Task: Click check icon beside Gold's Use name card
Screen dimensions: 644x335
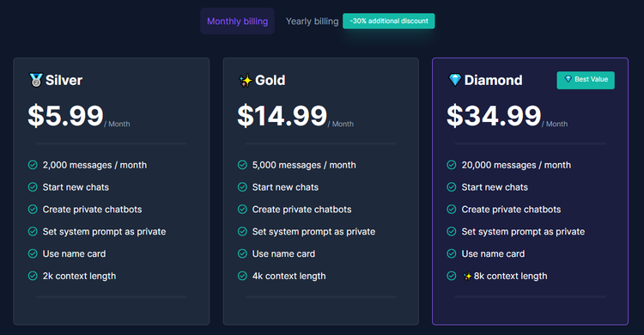Action: [x=242, y=253]
